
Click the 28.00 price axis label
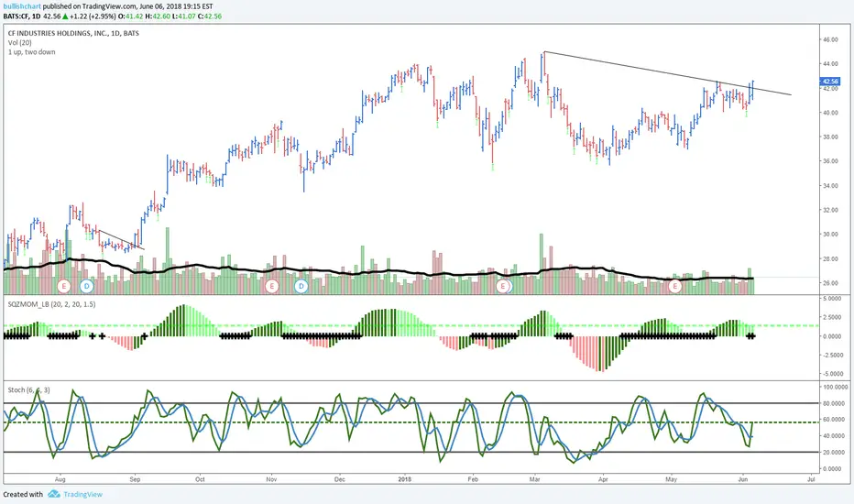pos(830,258)
